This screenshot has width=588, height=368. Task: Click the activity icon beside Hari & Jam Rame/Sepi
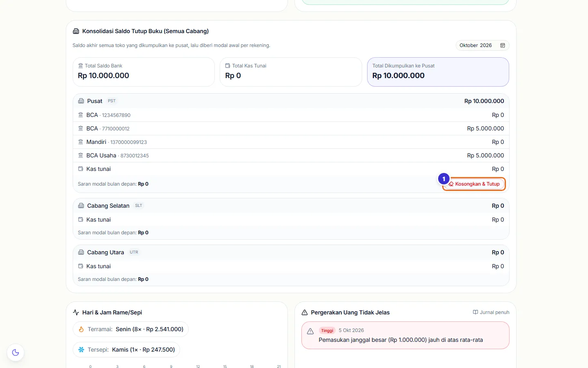click(76, 312)
